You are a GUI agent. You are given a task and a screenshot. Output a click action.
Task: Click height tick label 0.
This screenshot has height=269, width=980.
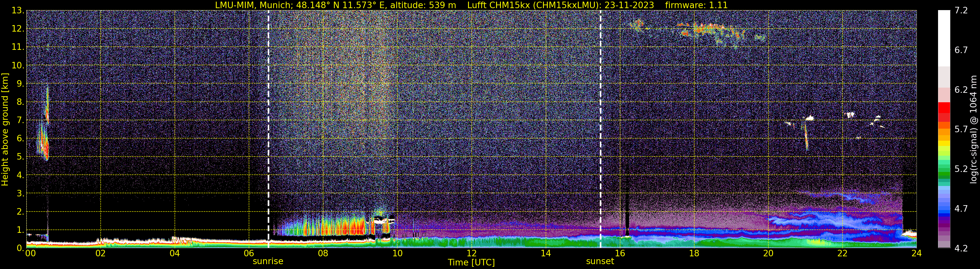[20, 248]
